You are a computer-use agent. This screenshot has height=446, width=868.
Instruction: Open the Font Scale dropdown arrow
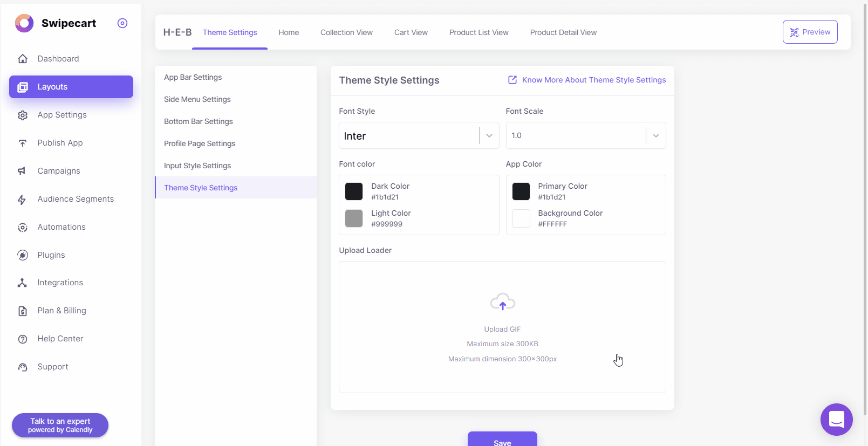point(655,136)
